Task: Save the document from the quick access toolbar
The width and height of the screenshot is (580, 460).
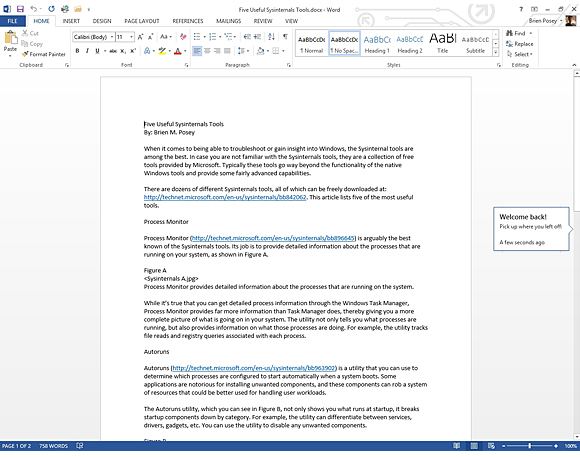Action: (20, 9)
